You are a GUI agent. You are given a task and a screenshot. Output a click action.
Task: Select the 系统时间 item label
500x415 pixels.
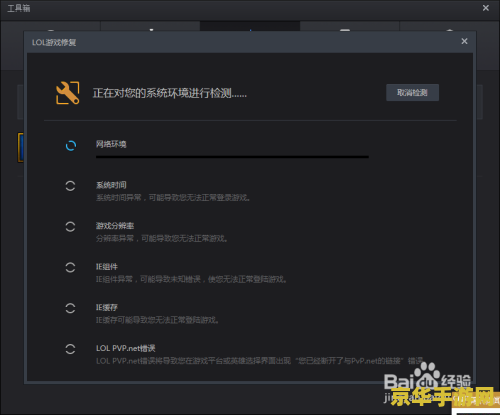click(111, 185)
